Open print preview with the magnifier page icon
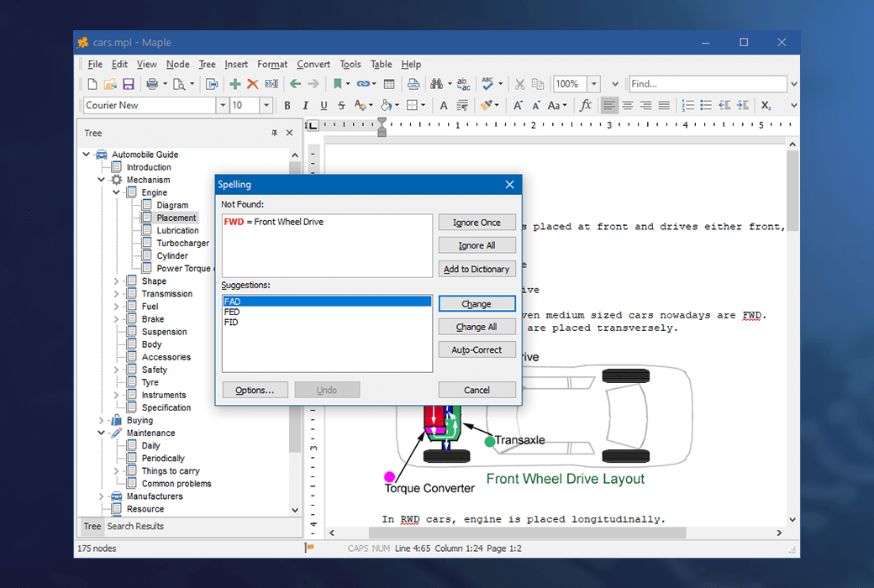 (179, 84)
